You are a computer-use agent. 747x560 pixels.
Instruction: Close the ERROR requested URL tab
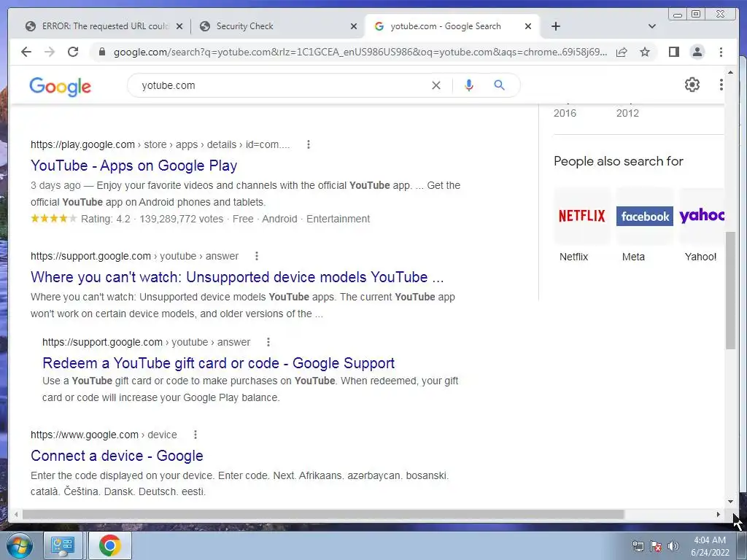[179, 27]
